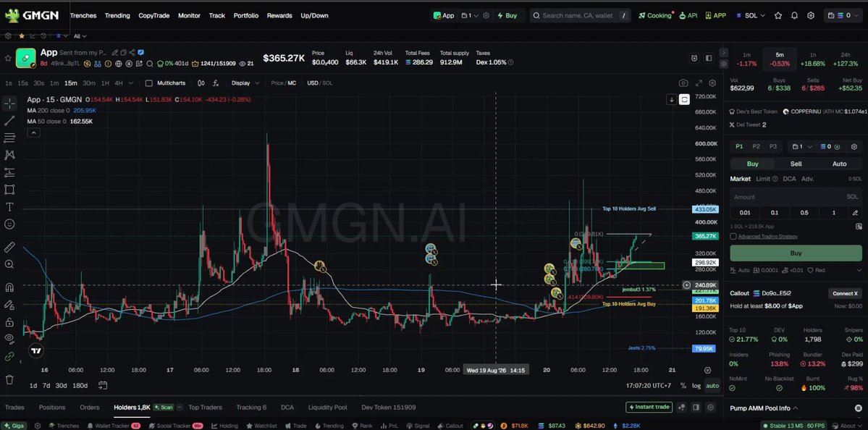Open the fx indicators menu
868x430 pixels.
click(x=216, y=83)
